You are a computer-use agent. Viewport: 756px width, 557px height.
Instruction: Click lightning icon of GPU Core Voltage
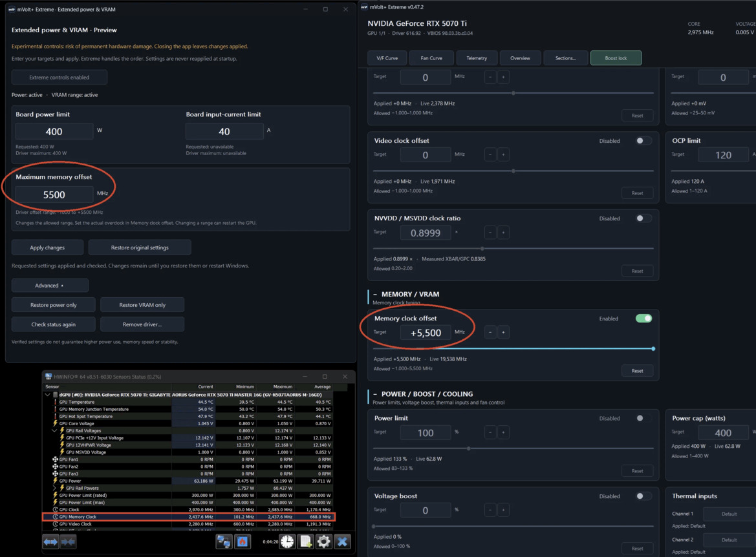(x=55, y=423)
